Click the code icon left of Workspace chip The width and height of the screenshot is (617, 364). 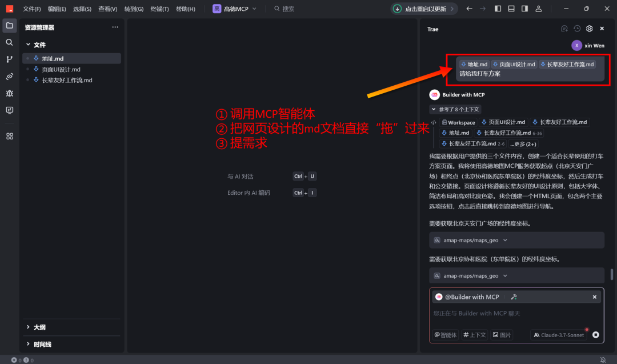[434, 122]
